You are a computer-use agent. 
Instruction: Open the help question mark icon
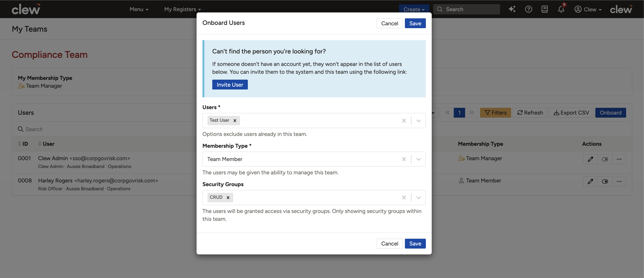pyautogui.click(x=528, y=9)
